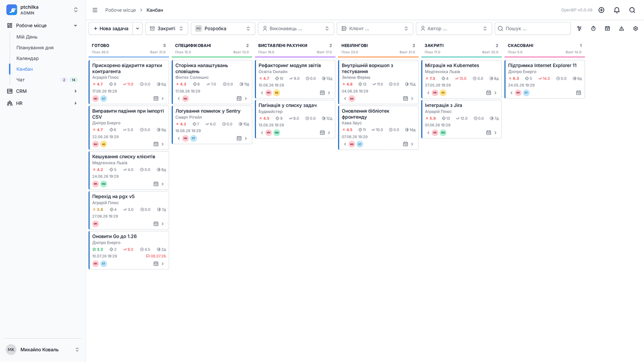Click the 'СКАСОВАНІ' column header
Image resolution: width=644 pixels, height=362 pixels.
[520, 45]
